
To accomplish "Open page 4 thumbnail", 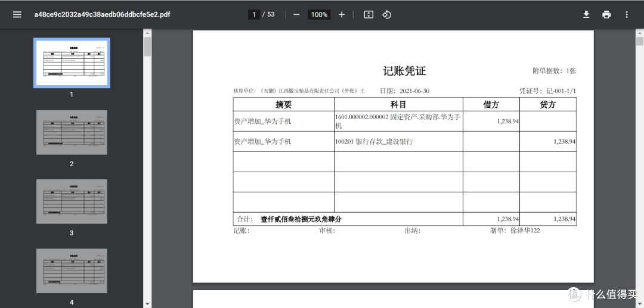I will pos(72,270).
